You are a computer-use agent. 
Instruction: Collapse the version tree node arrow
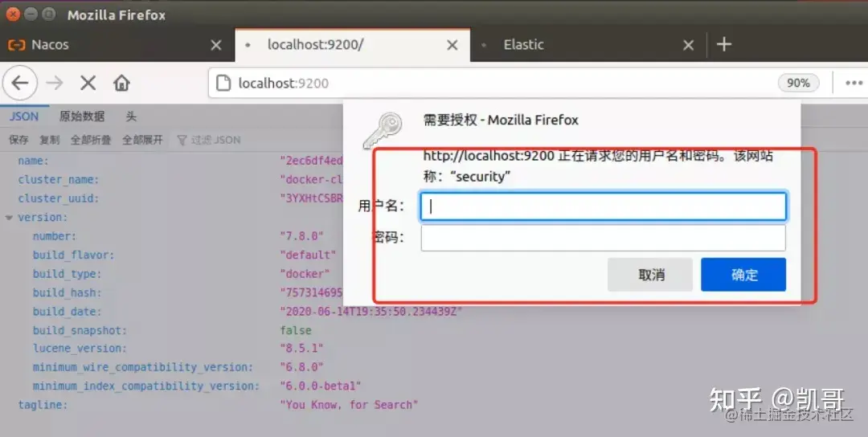[9, 218]
